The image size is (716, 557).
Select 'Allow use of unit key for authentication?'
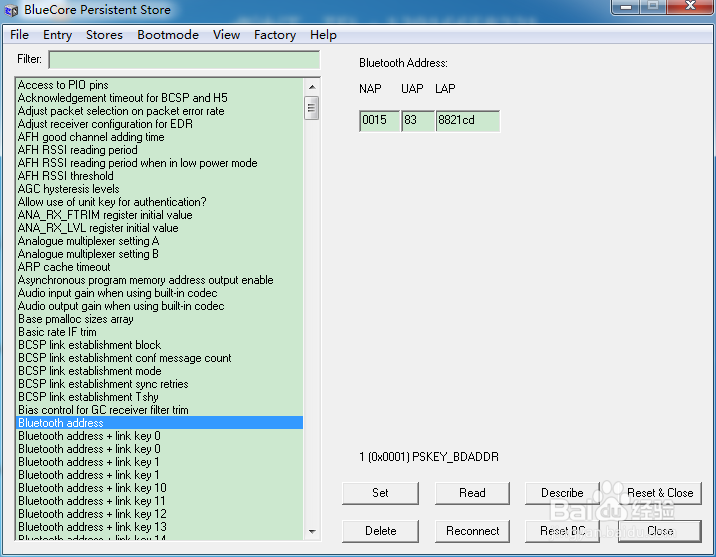click(160, 202)
